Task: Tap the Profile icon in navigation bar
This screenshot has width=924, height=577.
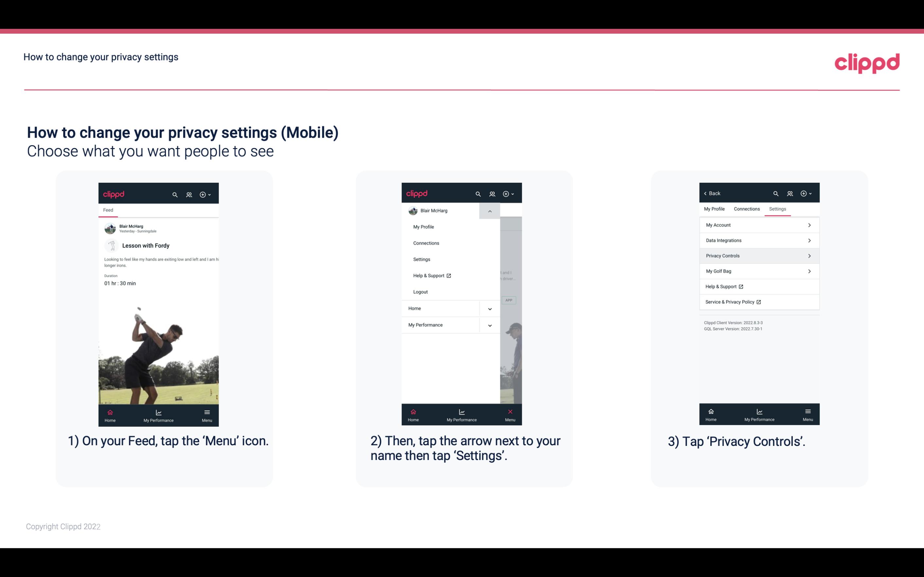Action: coord(189,194)
